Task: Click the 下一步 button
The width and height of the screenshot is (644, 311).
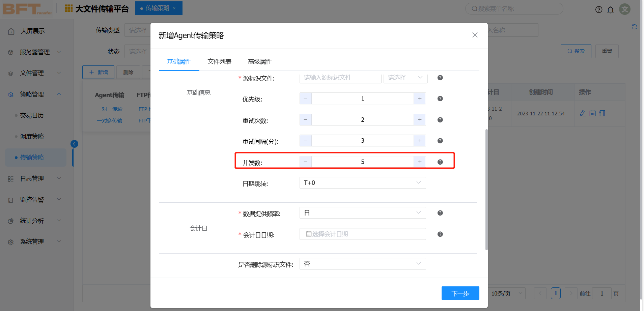Action: click(460, 293)
